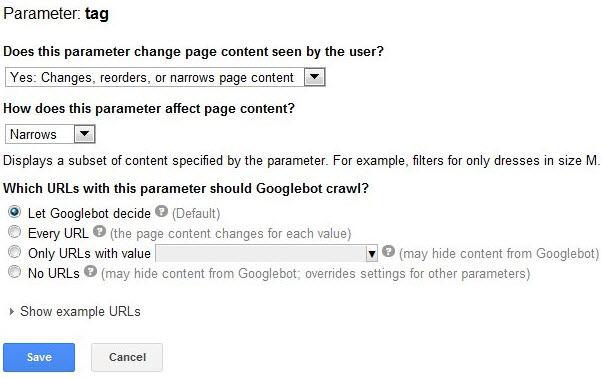The width and height of the screenshot is (602, 379).
Task: Open help icon beside No URLs
Action: tap(91, 271)
